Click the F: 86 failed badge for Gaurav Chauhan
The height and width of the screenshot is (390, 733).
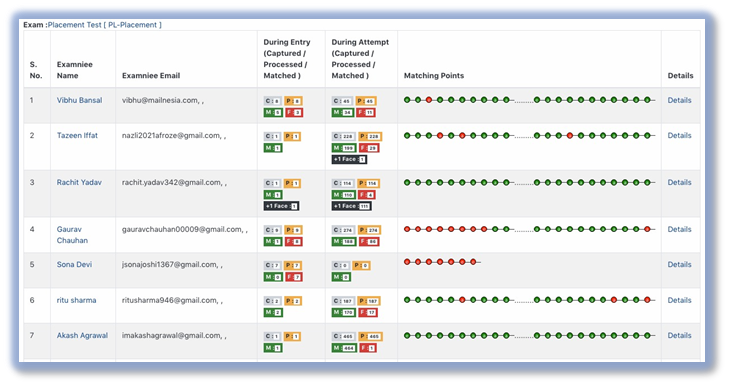(x=369, y=241)
